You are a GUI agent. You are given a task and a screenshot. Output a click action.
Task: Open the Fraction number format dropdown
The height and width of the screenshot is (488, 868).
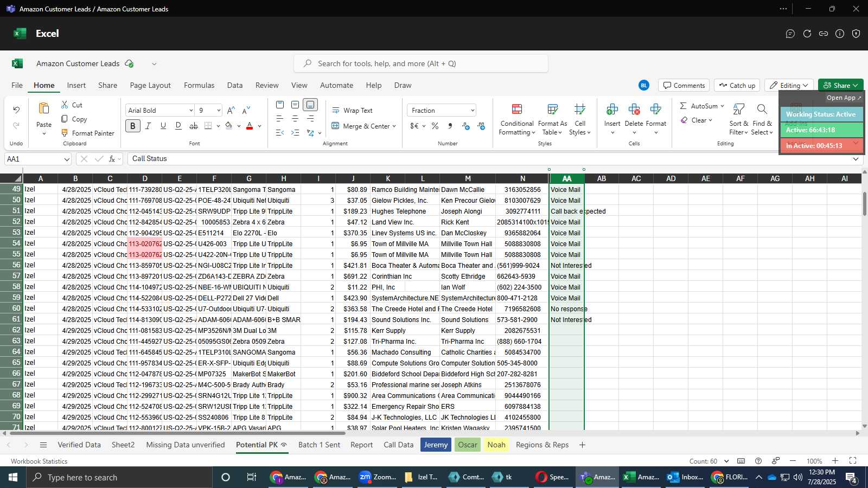tap(473, 110)
